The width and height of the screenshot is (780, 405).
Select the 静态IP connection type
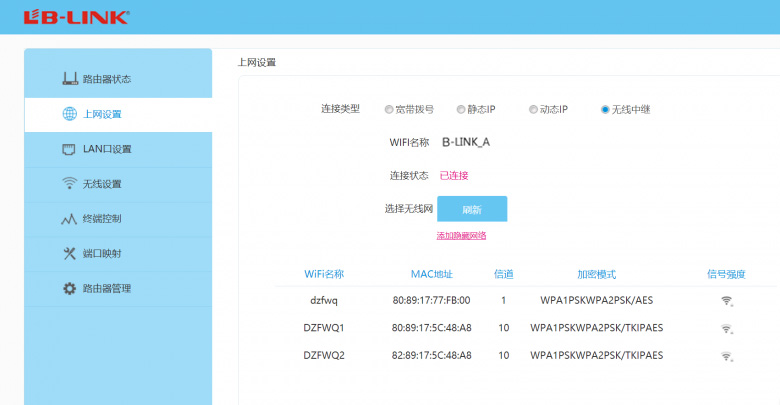(x=461, y=109)
